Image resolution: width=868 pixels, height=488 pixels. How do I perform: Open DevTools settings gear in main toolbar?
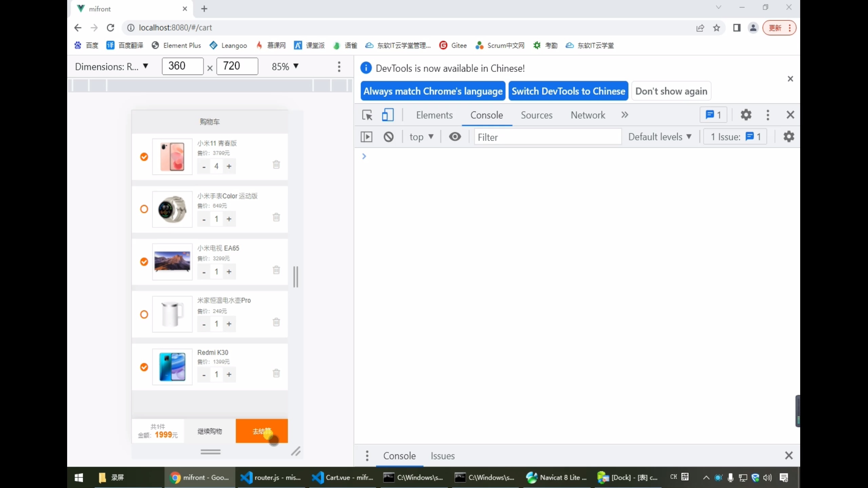pyautogui.click(x=746, y=115)
